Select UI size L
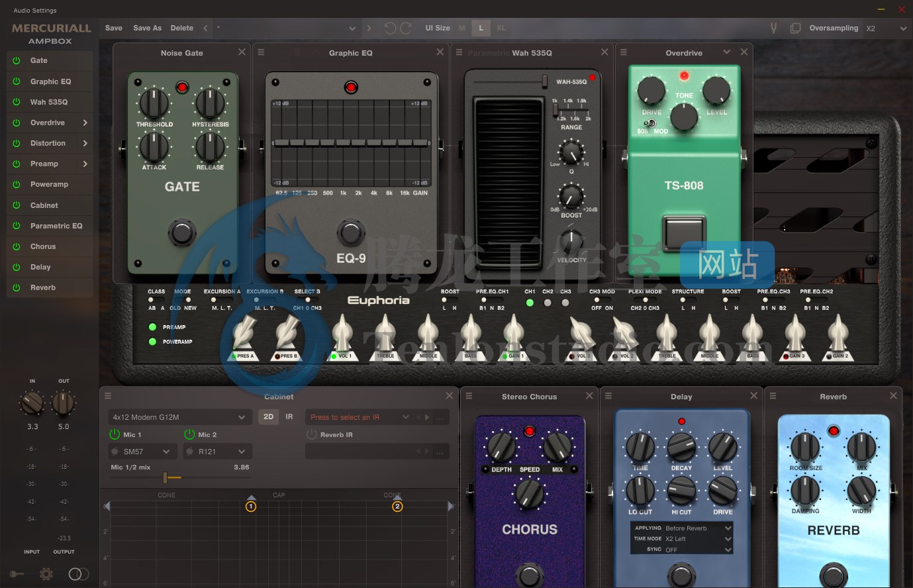 click(x=481, y=28)
